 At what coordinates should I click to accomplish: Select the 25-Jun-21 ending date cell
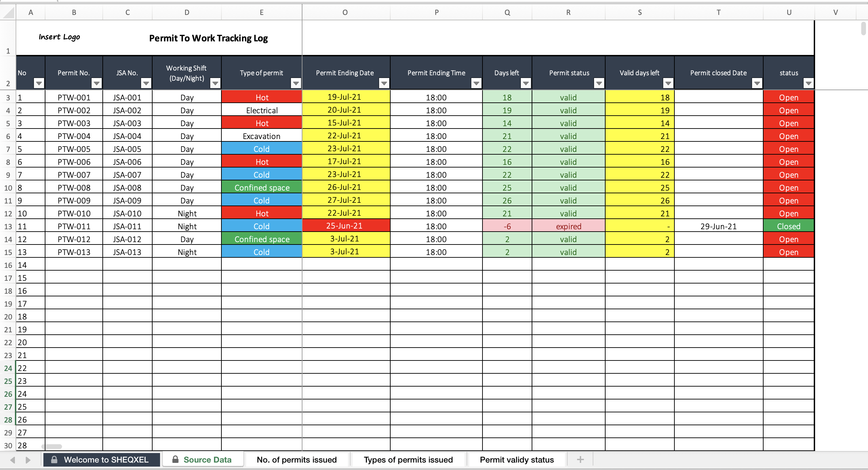pyautogui.click(x=346, y=226)
